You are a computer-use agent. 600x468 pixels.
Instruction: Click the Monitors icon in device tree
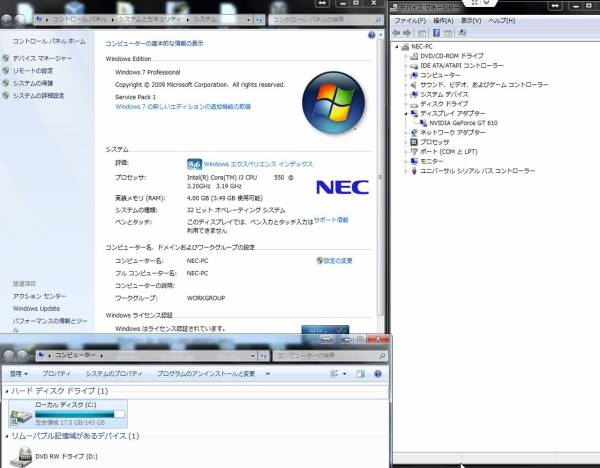414,161
